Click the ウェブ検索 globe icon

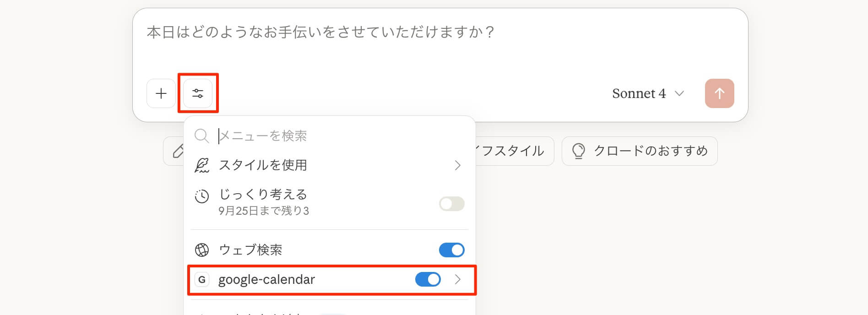(202, 250)
